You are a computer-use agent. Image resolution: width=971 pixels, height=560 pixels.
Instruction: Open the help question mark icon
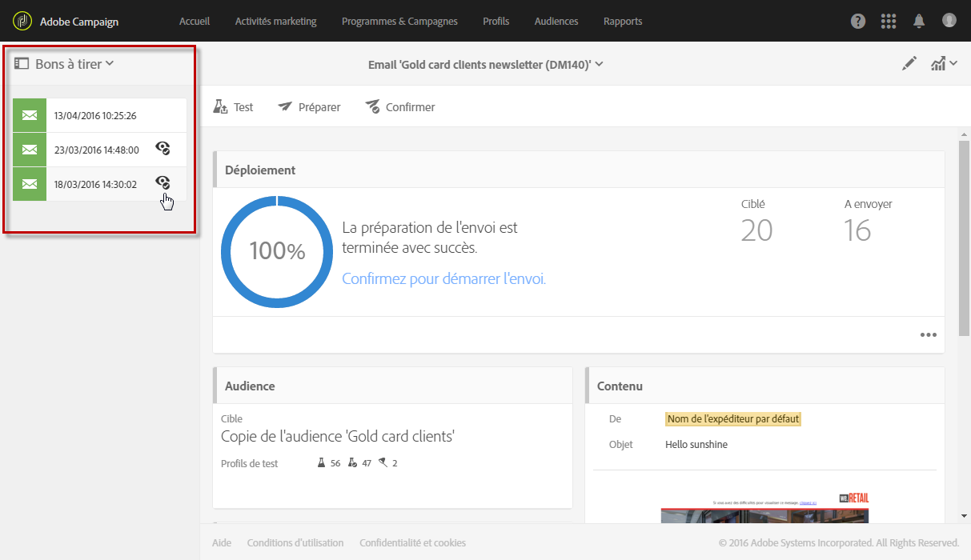click(x=858, y=22)
